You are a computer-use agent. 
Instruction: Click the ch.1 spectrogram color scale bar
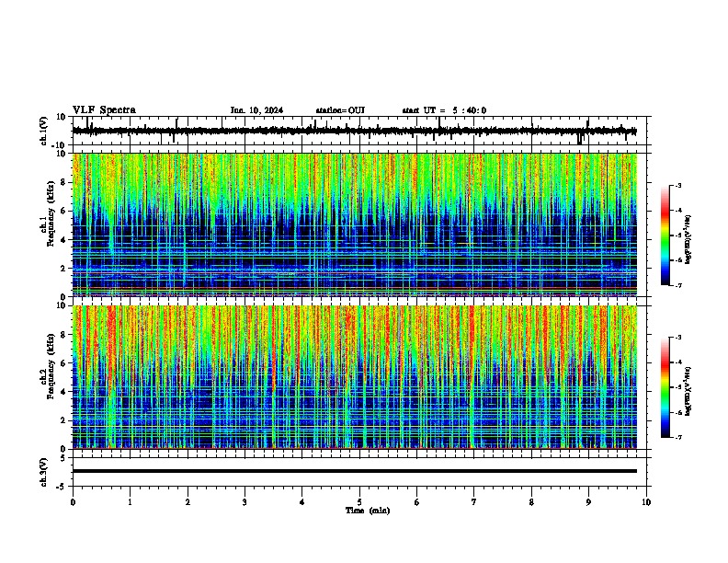[665, 236]
